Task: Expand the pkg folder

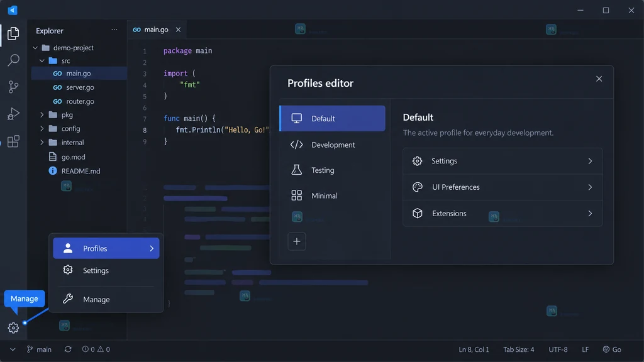Action: click(42, 115)
